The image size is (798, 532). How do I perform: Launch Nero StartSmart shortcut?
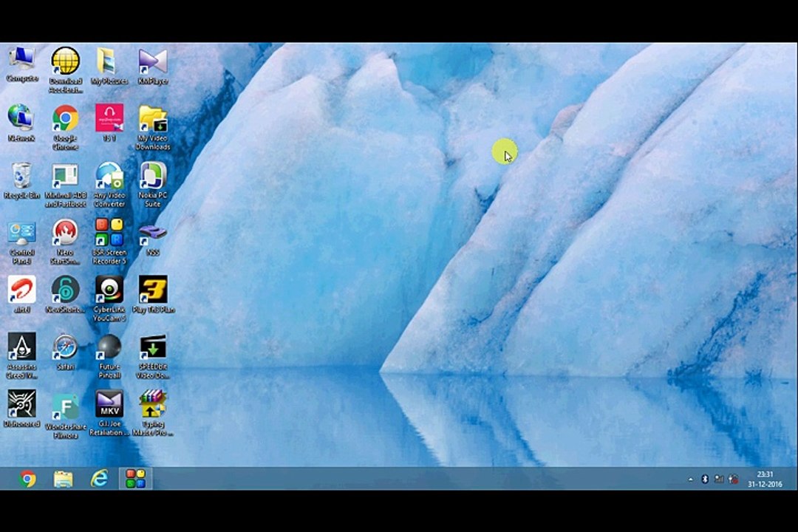(x=65, y=242)
